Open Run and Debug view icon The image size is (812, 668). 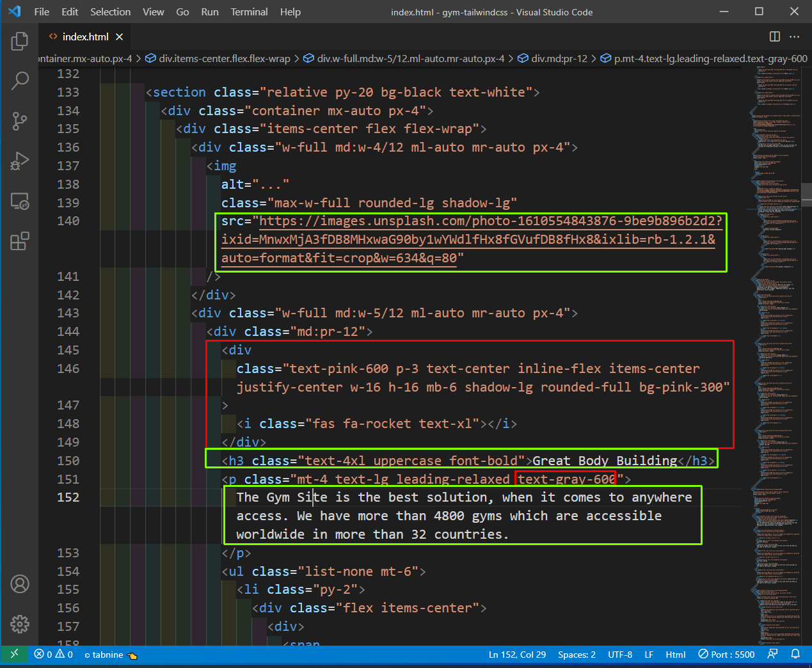click(20, 161)
